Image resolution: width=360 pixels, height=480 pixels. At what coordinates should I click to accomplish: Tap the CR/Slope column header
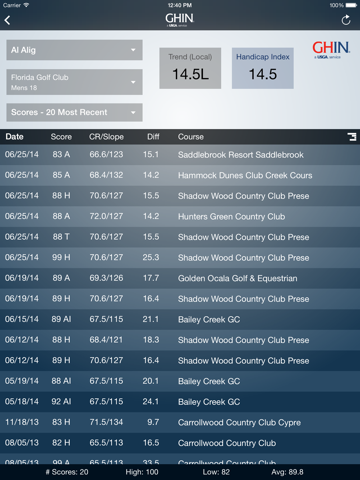pos(106,137)
